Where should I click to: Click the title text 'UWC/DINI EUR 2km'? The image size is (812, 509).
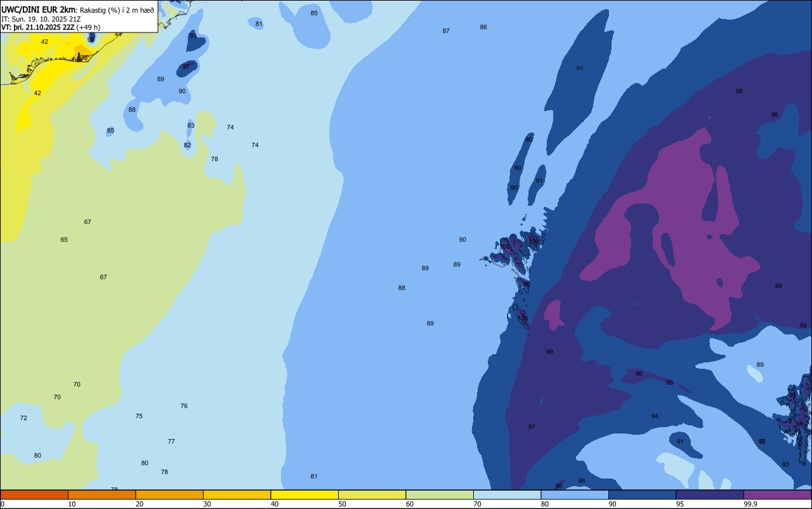tap(39, 10)
